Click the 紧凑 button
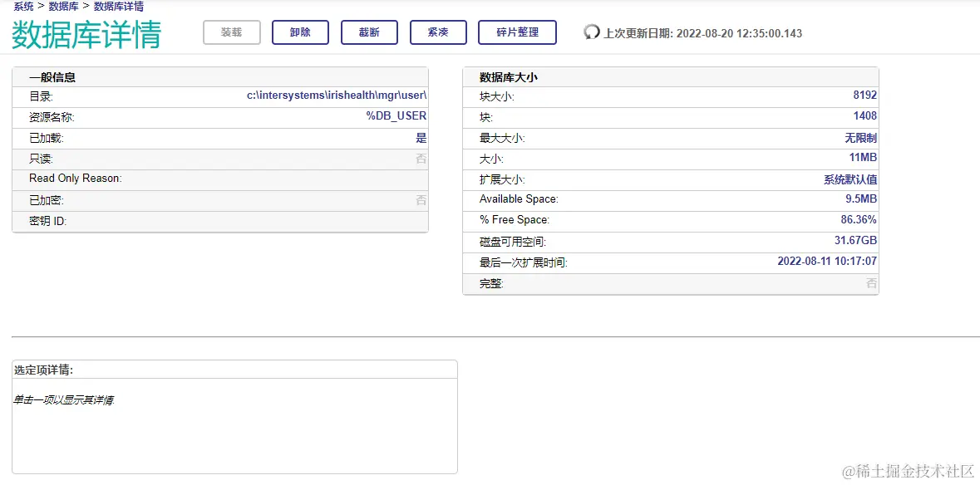The width and height of the screenshot is (980, 485). coord(438,32)
